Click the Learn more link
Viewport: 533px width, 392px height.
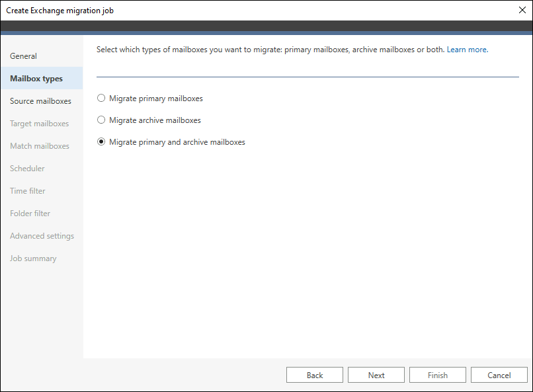pyautogui.click(x=468, y=50)
